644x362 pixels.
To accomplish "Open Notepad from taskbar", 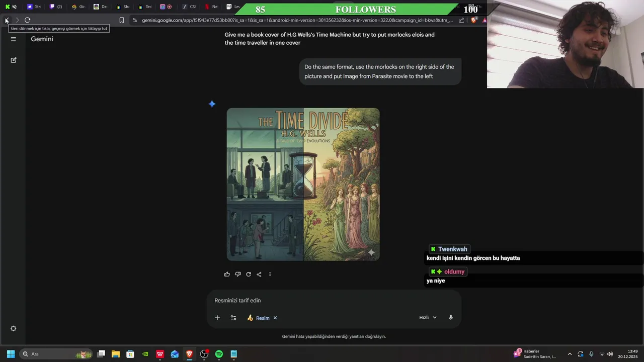I will pos(233,354).
